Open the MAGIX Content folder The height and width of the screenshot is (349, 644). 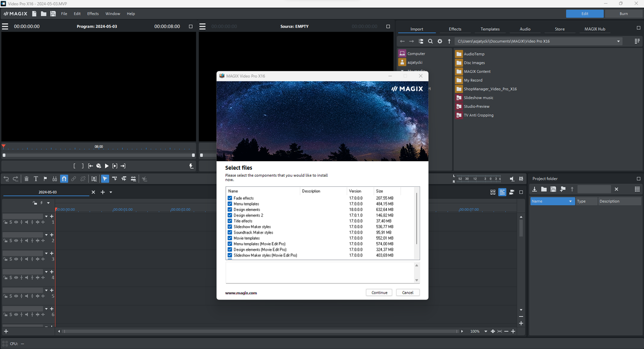[x=473, y=72]
